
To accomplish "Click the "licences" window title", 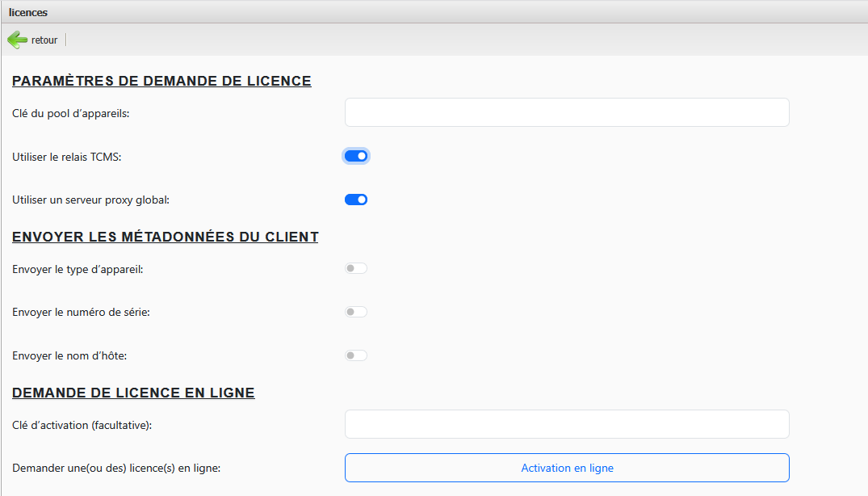I will [x=28, y=12].
